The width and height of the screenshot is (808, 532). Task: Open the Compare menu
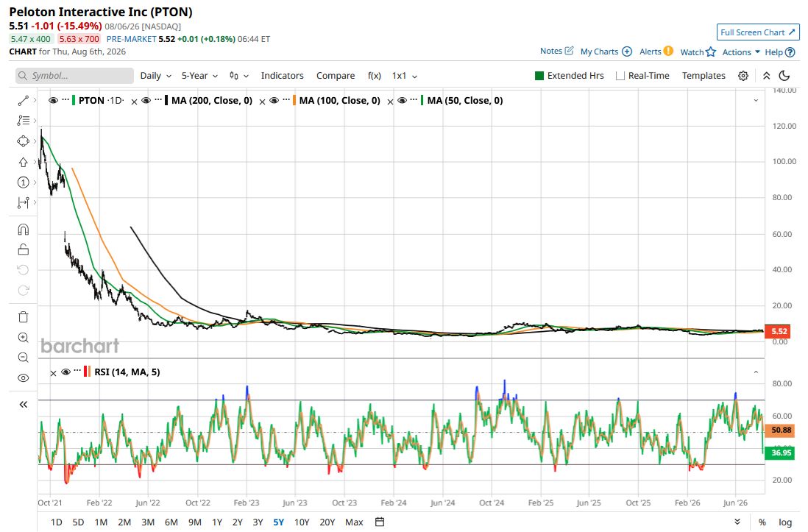pyautogui.click(x=336, y=76)
